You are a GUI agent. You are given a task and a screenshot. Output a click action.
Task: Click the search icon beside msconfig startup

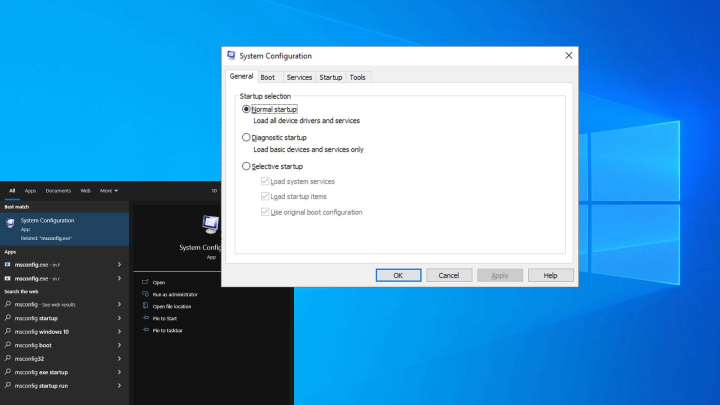tap(8, 318)
